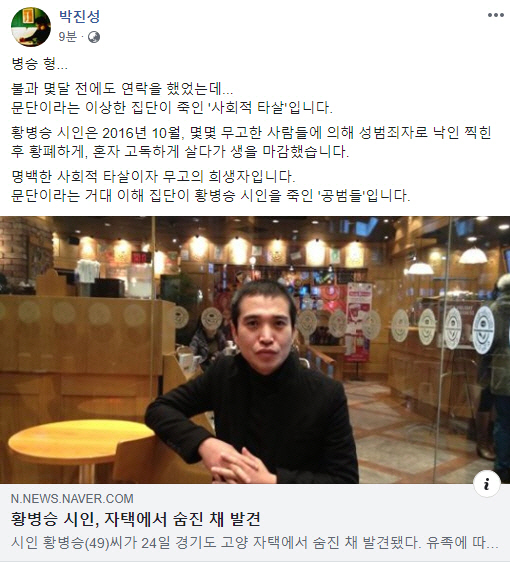Click the line 불과 몇달 전에도 연락을 했었는데
The height and width of the screenshot is (565, 510).
click(122, 89)
